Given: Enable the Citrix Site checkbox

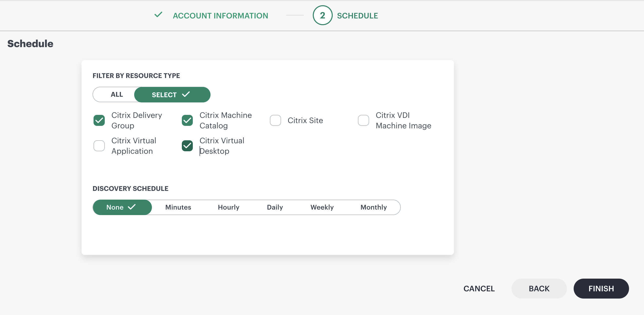Looking at the screenshot, I should [x=275, y=120].
